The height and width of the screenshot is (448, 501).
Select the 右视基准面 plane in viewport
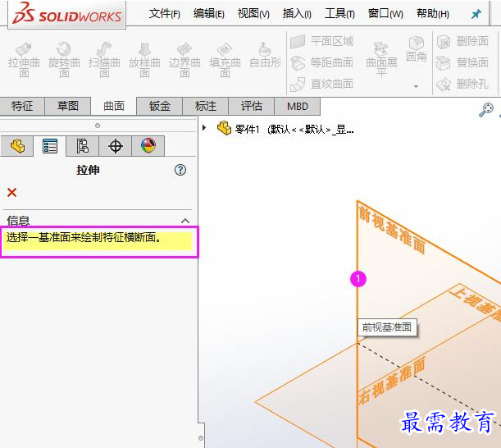pos(392,380)
